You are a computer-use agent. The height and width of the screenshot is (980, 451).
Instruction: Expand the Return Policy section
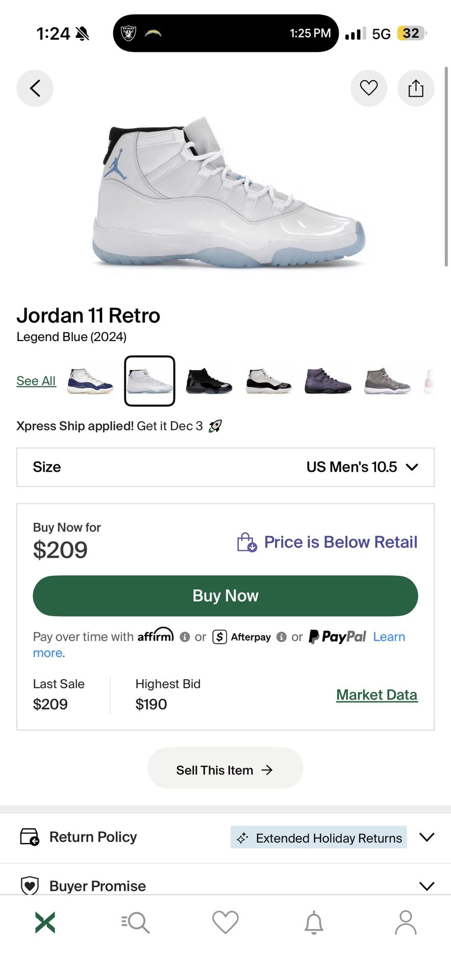tap(427, 837)
